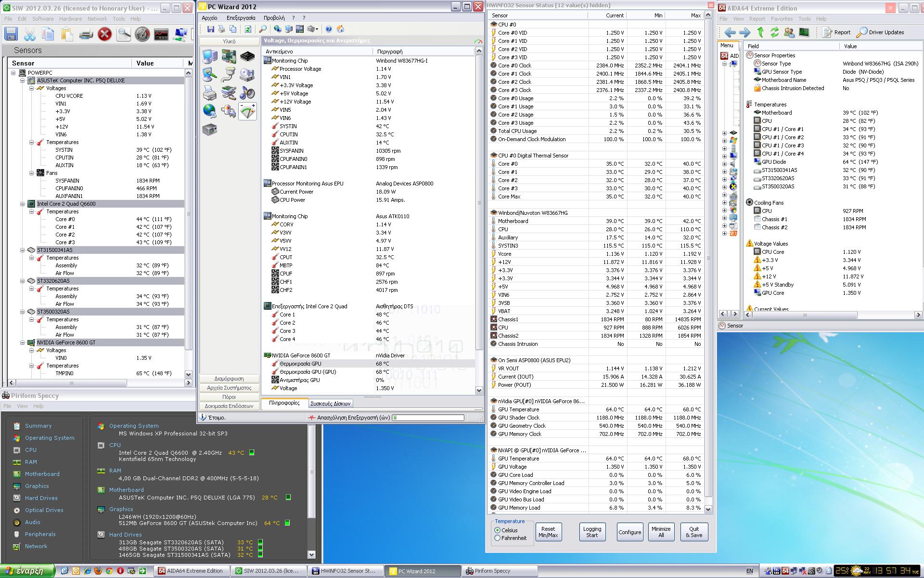Click the green monitor icon in AIDA64 toolbar
Screen dimensions: 924x578
click(804, 32)
